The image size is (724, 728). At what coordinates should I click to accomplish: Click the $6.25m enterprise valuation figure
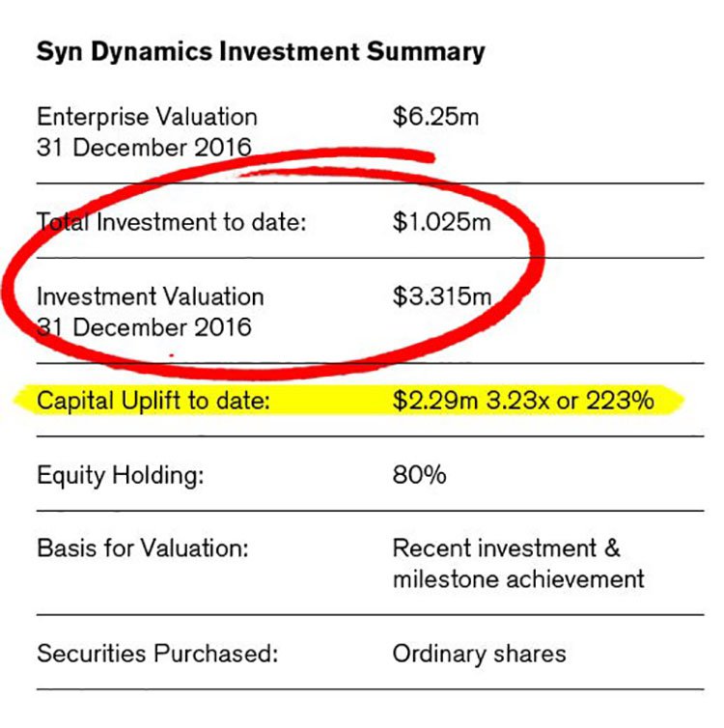435,117
